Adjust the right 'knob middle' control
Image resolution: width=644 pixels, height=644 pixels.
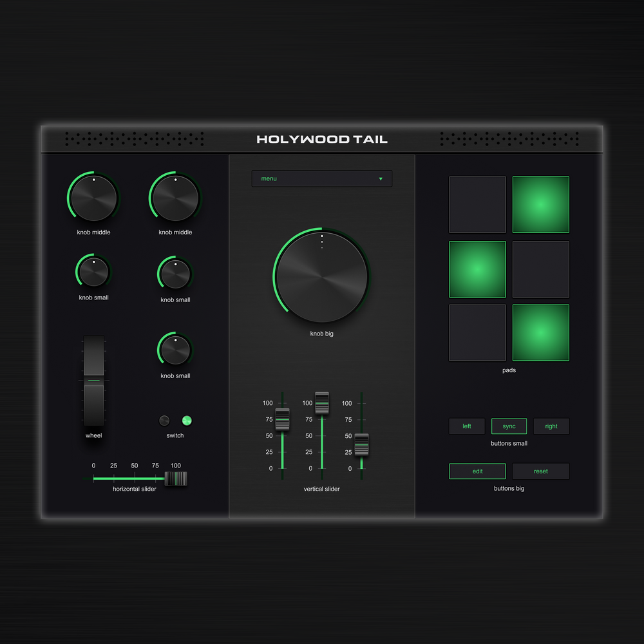click(175, 196)
